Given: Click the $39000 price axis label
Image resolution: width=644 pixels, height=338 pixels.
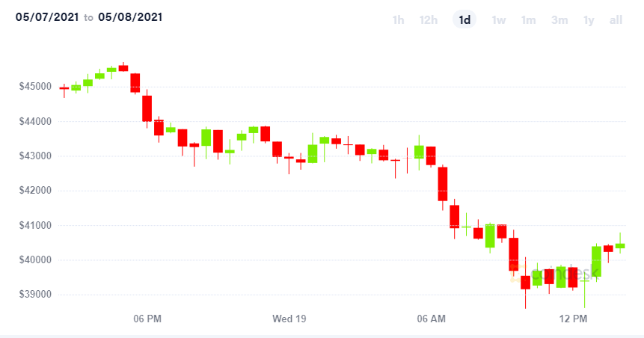Looking at the screenshot, I should (x=35, y=295).
